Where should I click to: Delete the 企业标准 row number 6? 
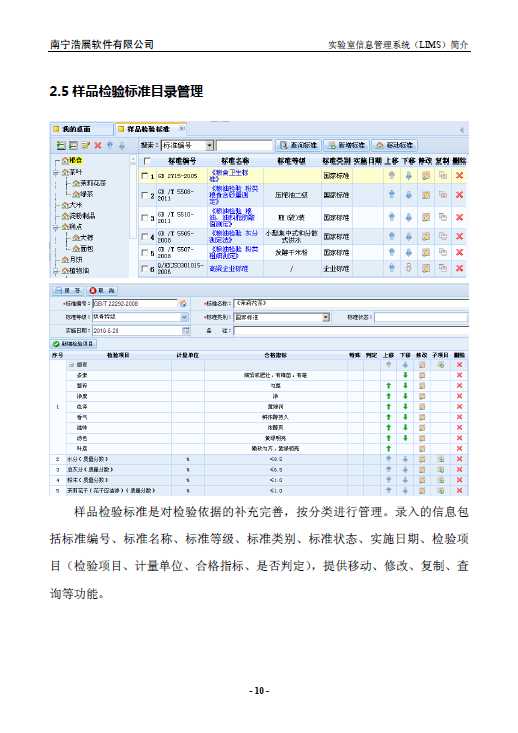460,268
